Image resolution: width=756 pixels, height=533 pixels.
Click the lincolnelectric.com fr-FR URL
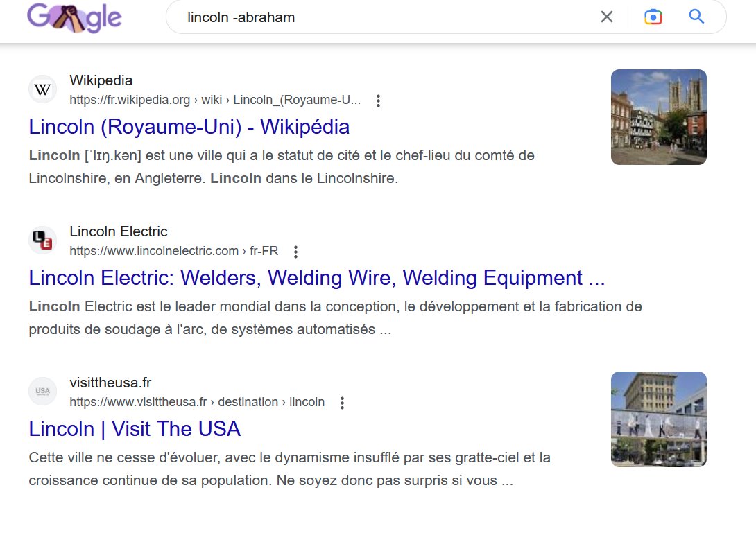173,251
